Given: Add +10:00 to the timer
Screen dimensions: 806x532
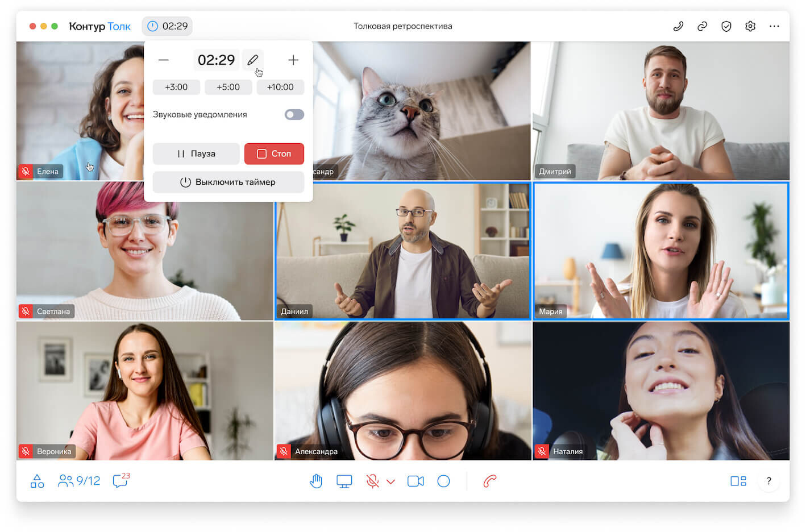Looking at the screenshot, I should (280, 87).
